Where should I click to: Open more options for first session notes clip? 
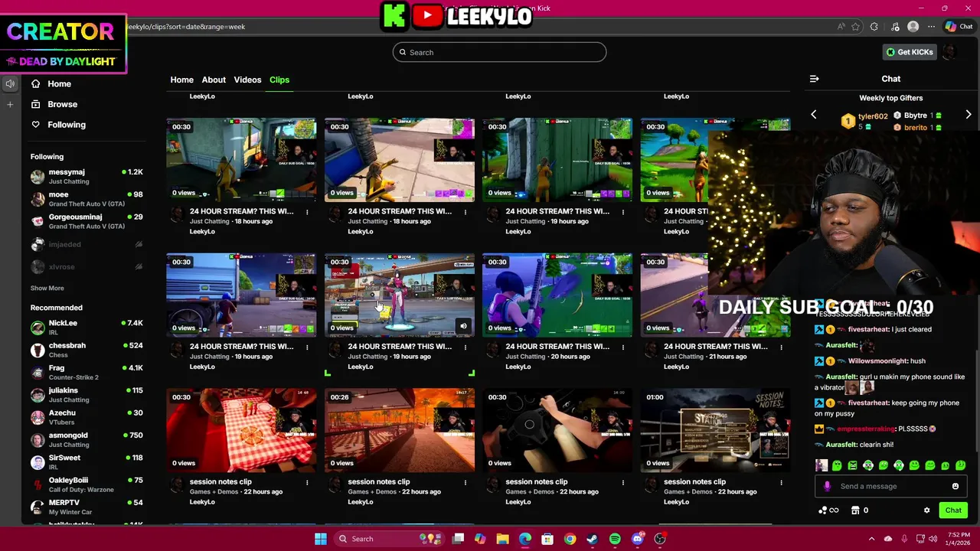(307, 483)
